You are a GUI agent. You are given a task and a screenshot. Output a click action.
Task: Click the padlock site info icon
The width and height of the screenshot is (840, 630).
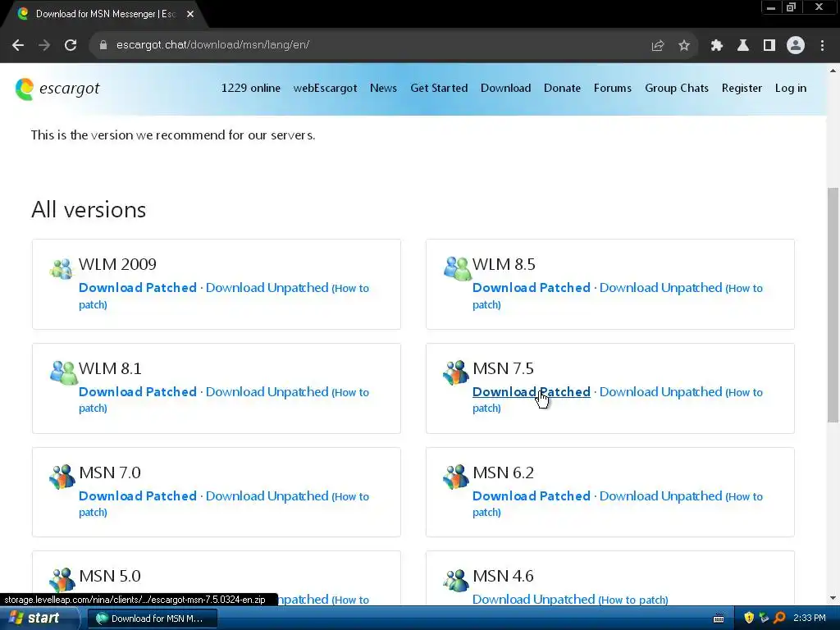pyautogui.click(x=103, y=45)
